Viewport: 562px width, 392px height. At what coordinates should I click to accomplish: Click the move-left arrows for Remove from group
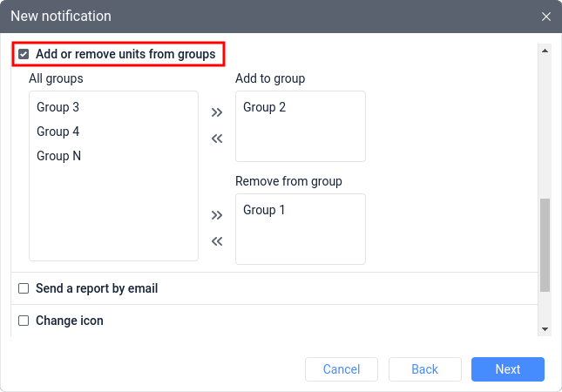tap(217, 240)
